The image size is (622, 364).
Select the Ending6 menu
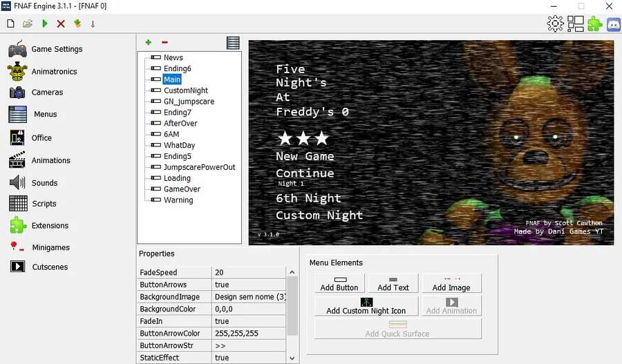178,68
